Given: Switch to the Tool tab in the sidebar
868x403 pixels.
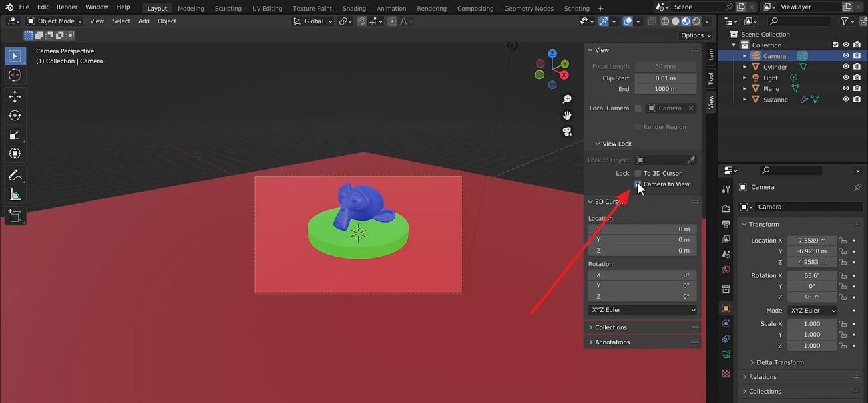Looking at the screenshot, I should click(710, 78).
